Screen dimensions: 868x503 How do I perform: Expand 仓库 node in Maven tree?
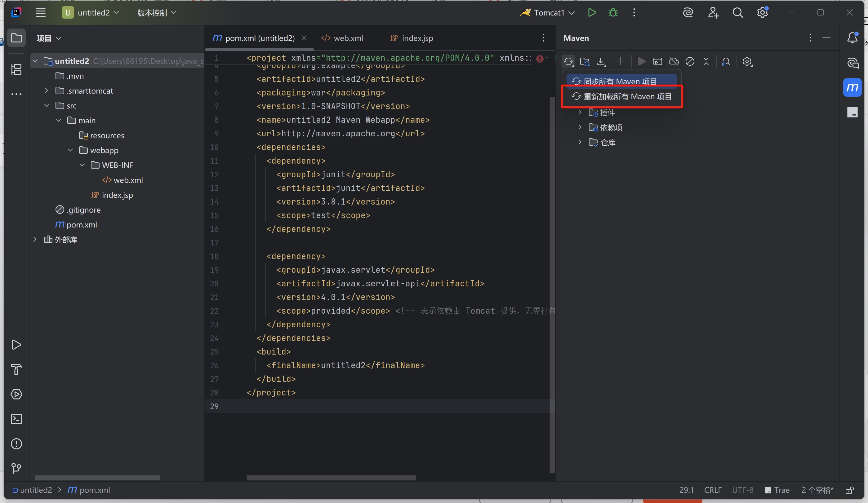[x=580, y=142]
